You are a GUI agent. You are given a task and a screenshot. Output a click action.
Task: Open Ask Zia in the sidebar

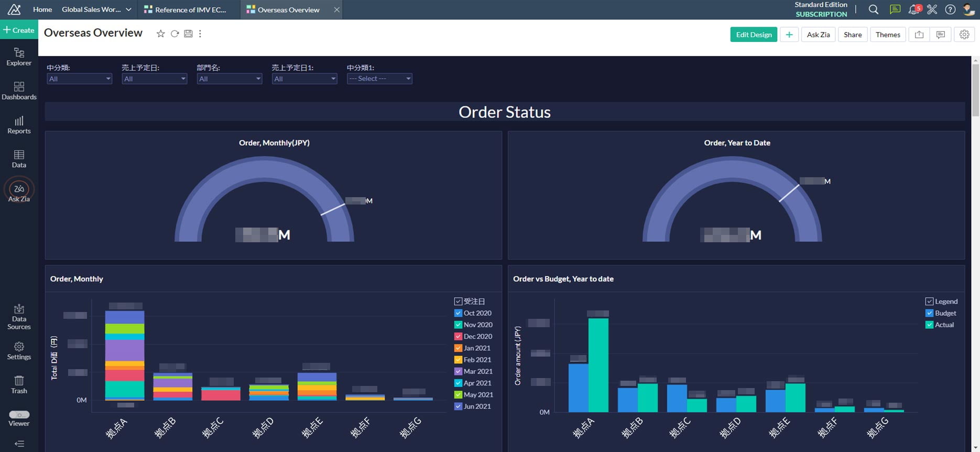19,191
